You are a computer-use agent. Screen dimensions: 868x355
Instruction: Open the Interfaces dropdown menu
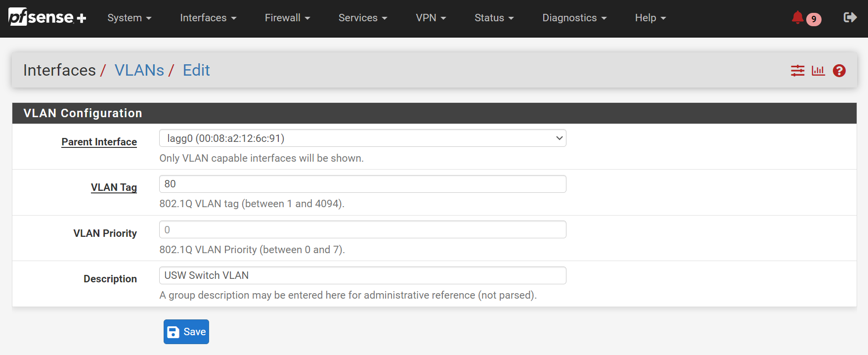coord(208,18)
